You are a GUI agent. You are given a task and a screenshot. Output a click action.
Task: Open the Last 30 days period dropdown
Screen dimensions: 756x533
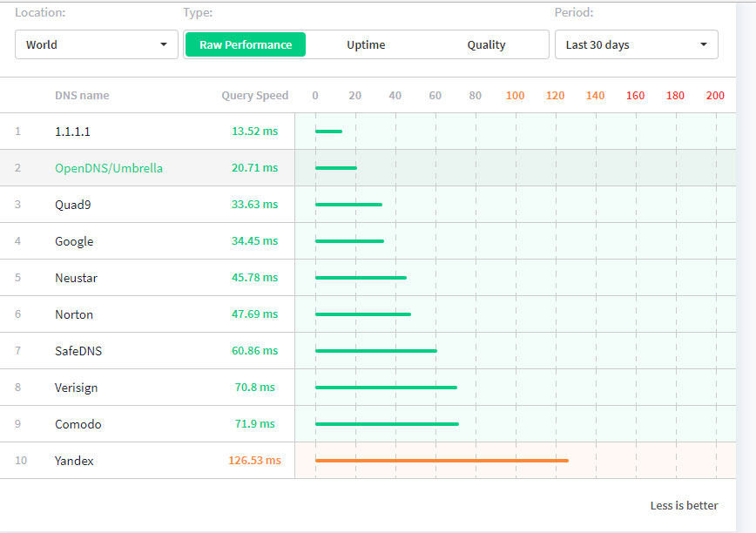[x=637, y=44]
